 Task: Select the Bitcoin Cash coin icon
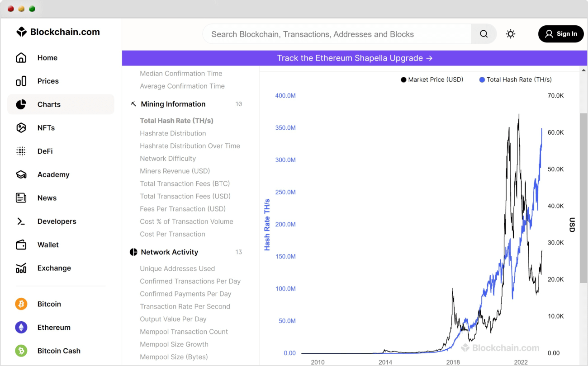coord(21,351)
